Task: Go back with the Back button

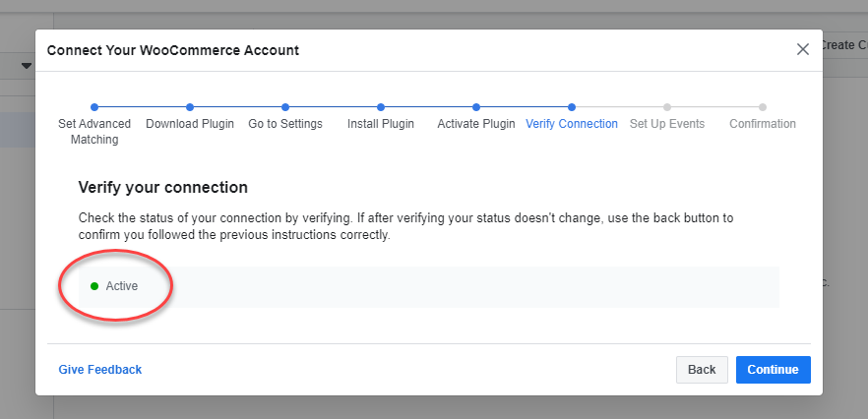Action: (702, 370)
